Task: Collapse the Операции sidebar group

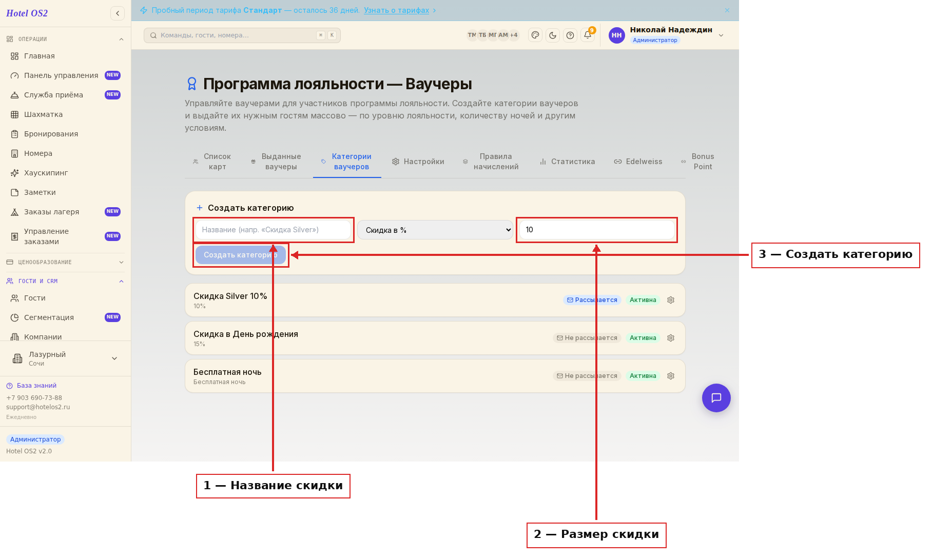Action: [65, 39]
